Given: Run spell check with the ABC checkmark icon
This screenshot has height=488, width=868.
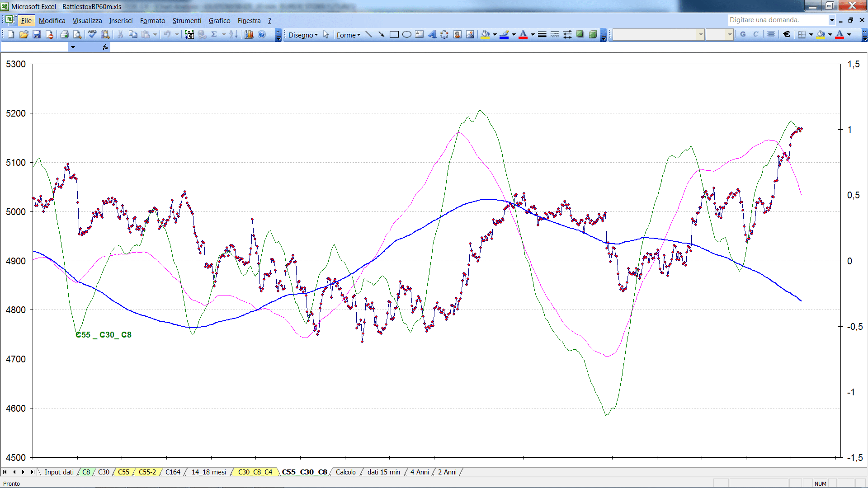Looking at the screenshot, I should pos(92,34).
